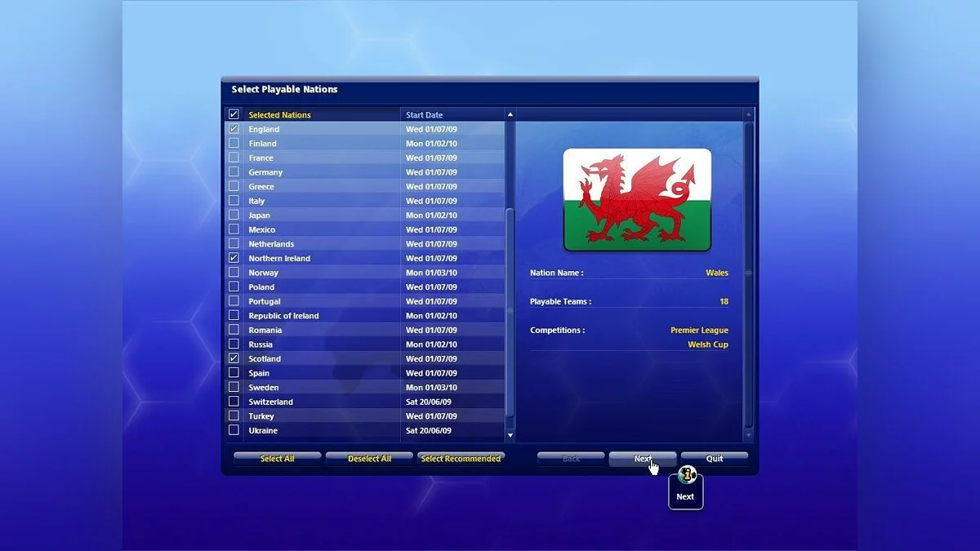Quit the nation selection dialog
This screenshot has width=980, height=551.
click(715, 459)
